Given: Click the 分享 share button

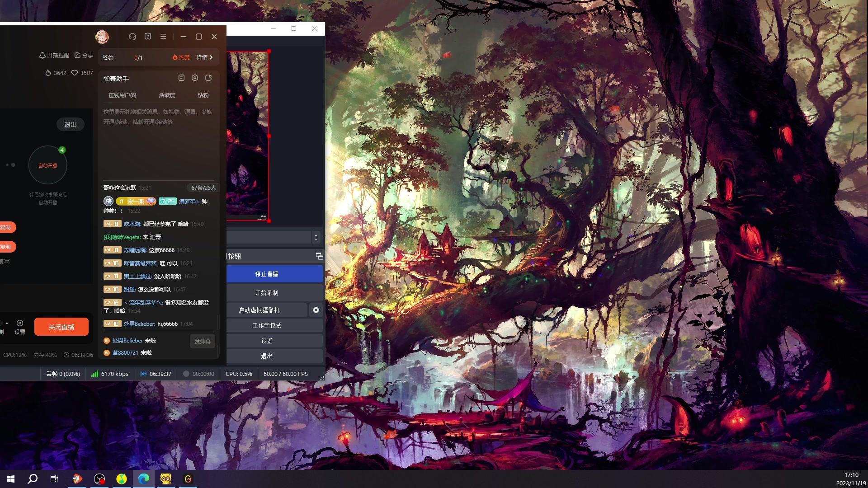Looking at the screenshot, I should coord(84,55).
